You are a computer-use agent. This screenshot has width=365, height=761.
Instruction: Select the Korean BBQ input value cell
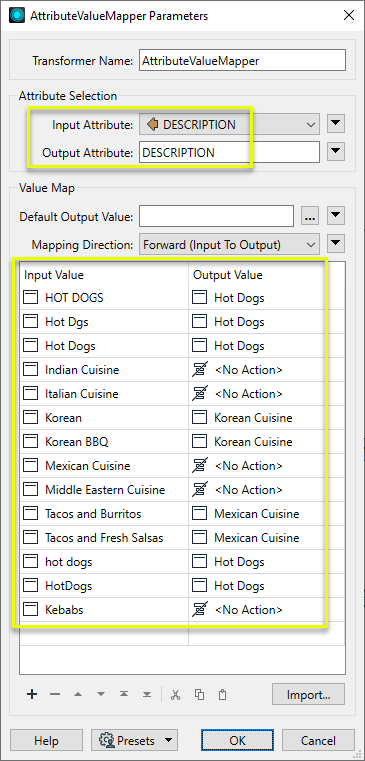pos(104,442)
